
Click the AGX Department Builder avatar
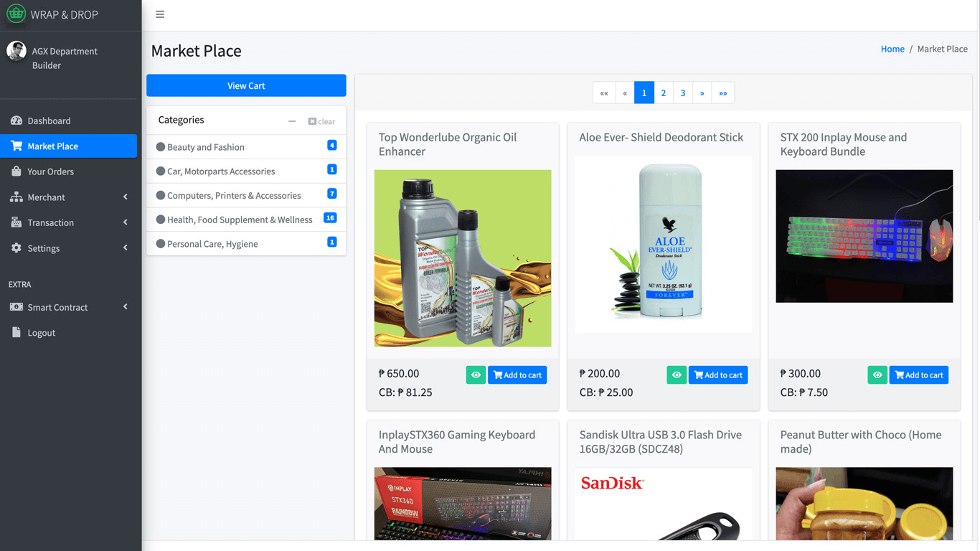coord(17,51)
